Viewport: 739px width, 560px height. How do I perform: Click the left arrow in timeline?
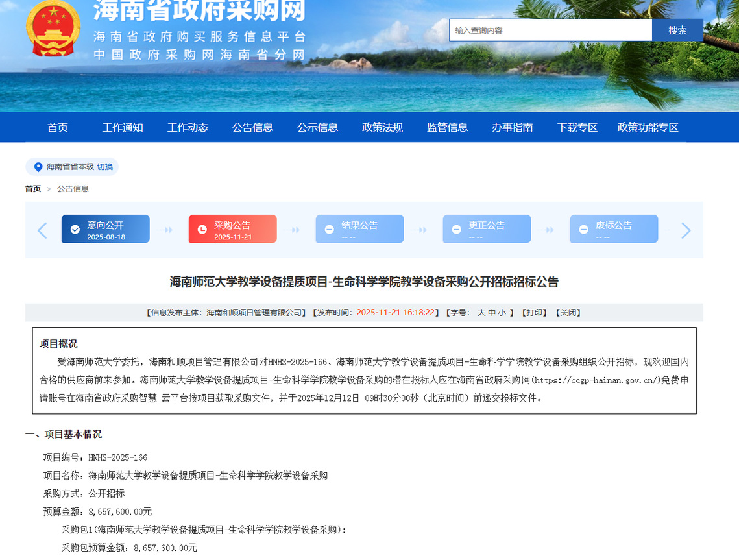tap(42, 230)
